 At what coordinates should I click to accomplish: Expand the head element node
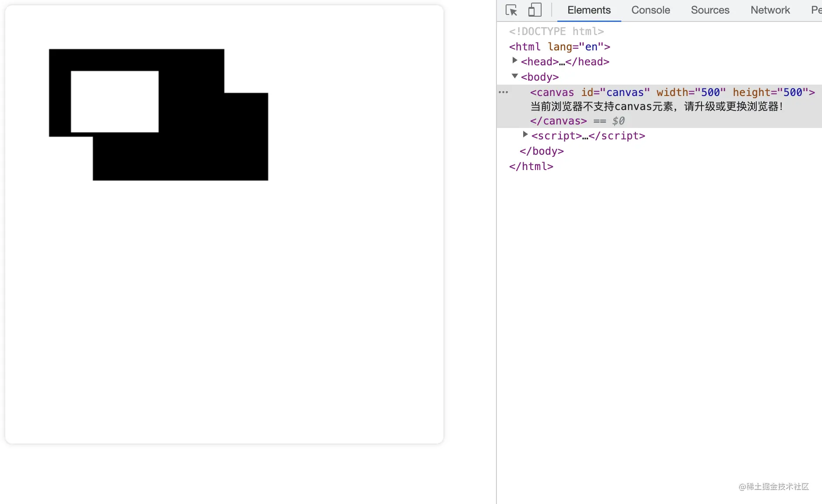coord(515,61)
